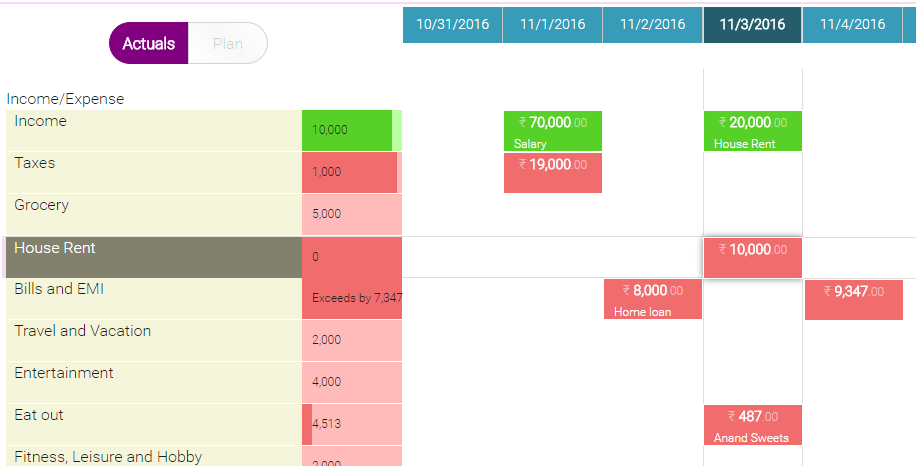Select the ₹19,000 tax expense entry
This screenshot has width=916, height=468.
click(x=552, y=173)
